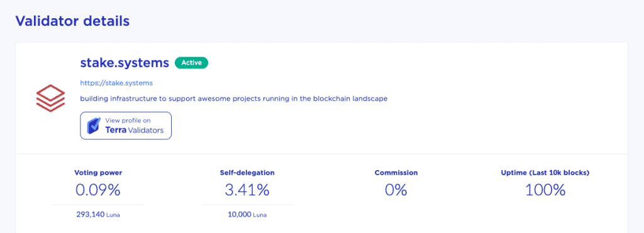This screenshot has height=233, width=644.
Task: Click the Uptime (Last 10k blocks) label
Action: coord(545,173)
